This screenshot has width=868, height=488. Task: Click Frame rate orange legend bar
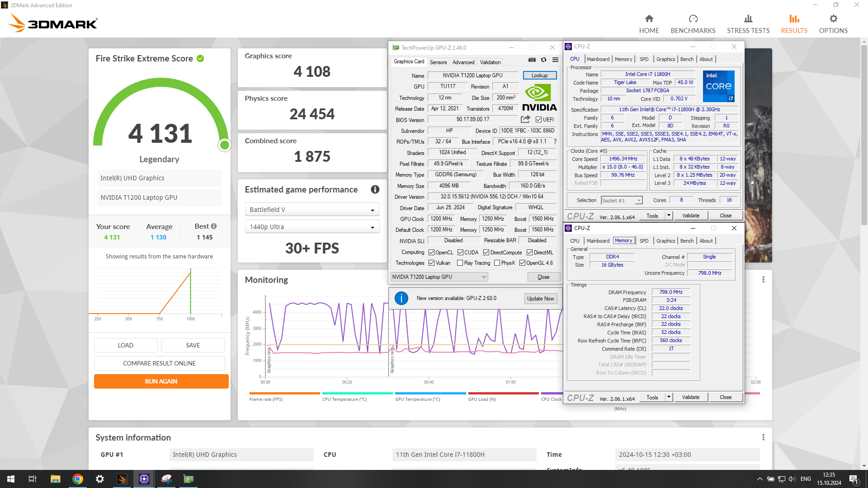click(284, 394)
